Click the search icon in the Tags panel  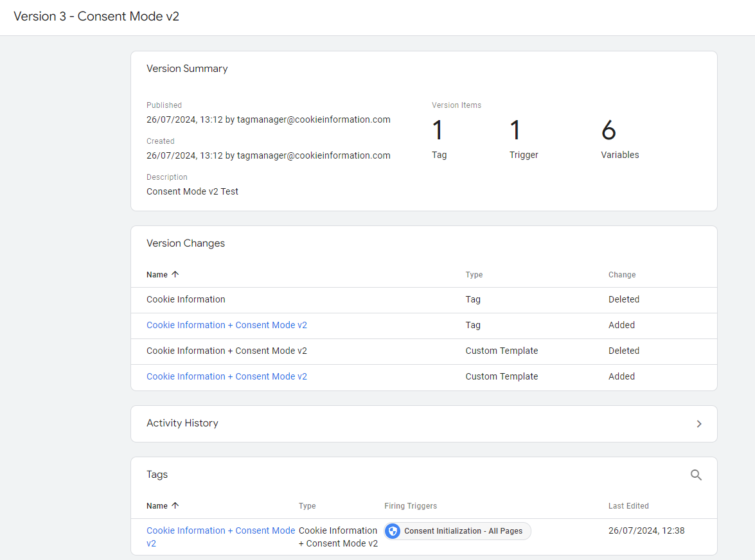(697, 475)
